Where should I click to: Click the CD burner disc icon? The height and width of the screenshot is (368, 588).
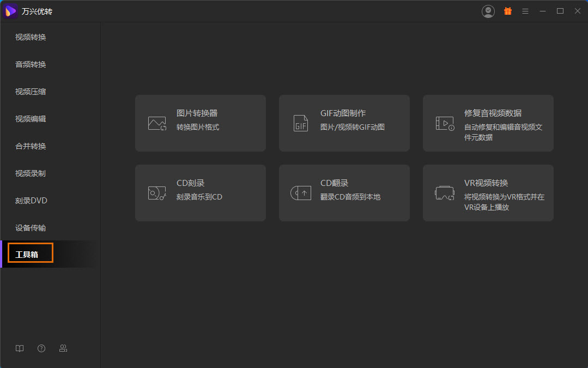tap(157, 193)
